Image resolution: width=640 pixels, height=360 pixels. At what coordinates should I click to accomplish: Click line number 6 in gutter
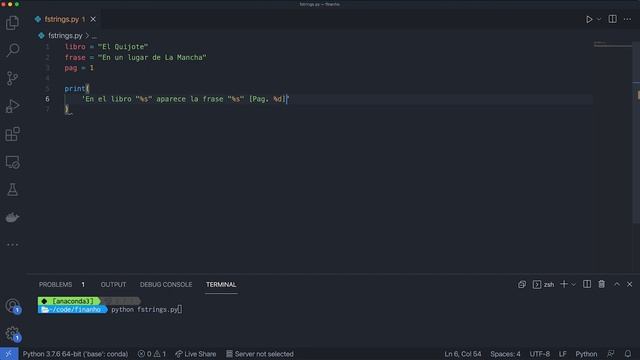(47, 99)
